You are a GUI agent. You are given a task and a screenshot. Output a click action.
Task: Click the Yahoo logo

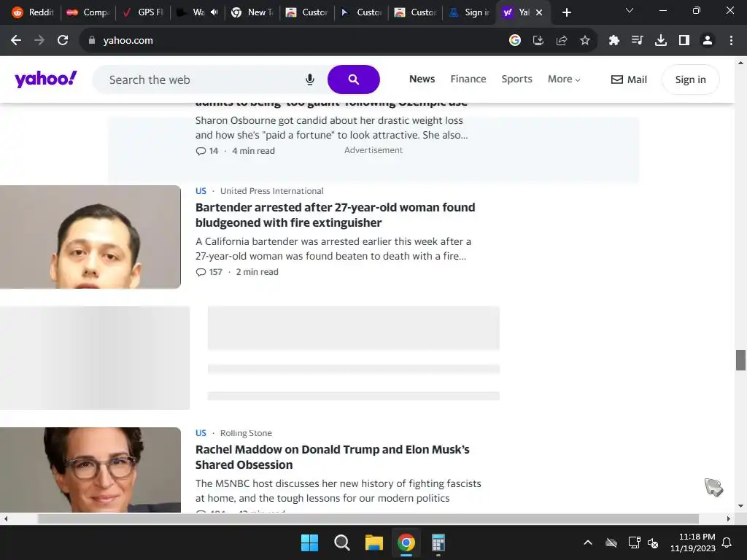(46, 79)
